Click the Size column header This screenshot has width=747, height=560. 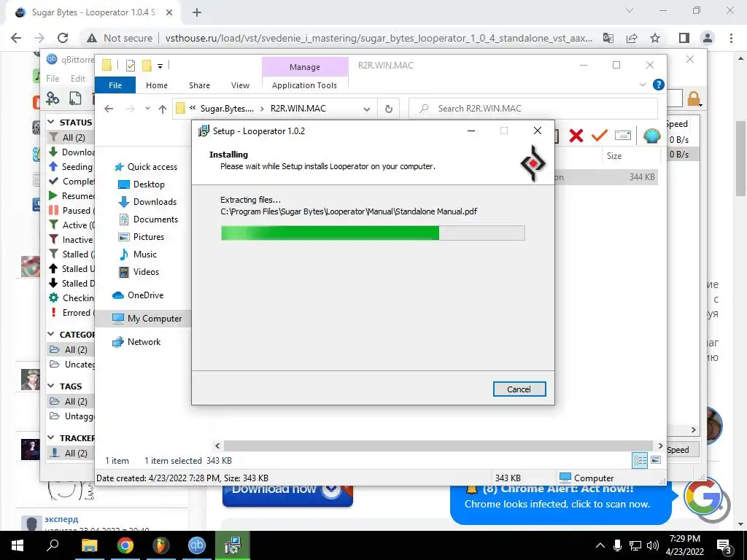[614, 156]
